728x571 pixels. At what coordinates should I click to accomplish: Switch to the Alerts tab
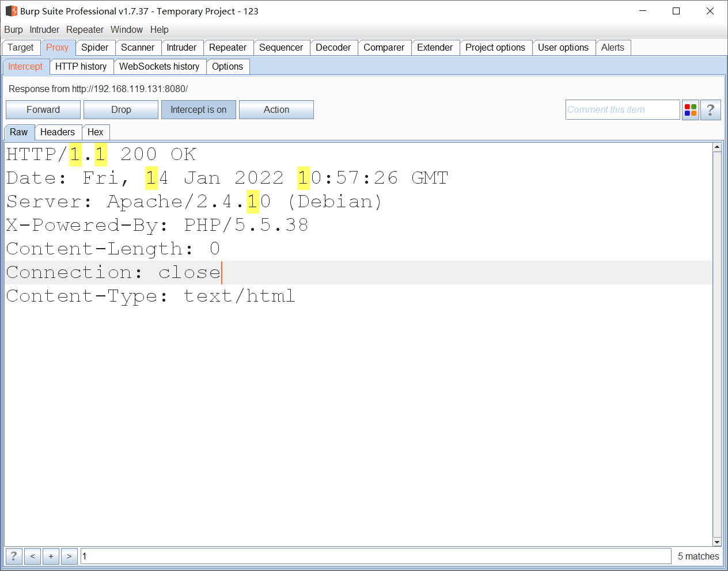[613, 48]
